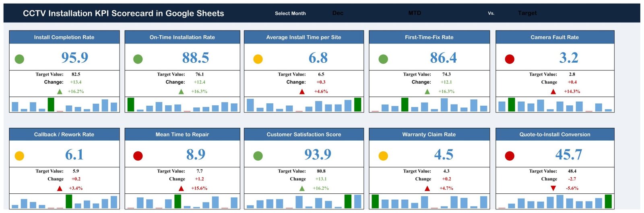Click the green status dot for First-Time-Fix Rate
The height and width of the screenshot is (213, 644).
click(x=383, y=59)
